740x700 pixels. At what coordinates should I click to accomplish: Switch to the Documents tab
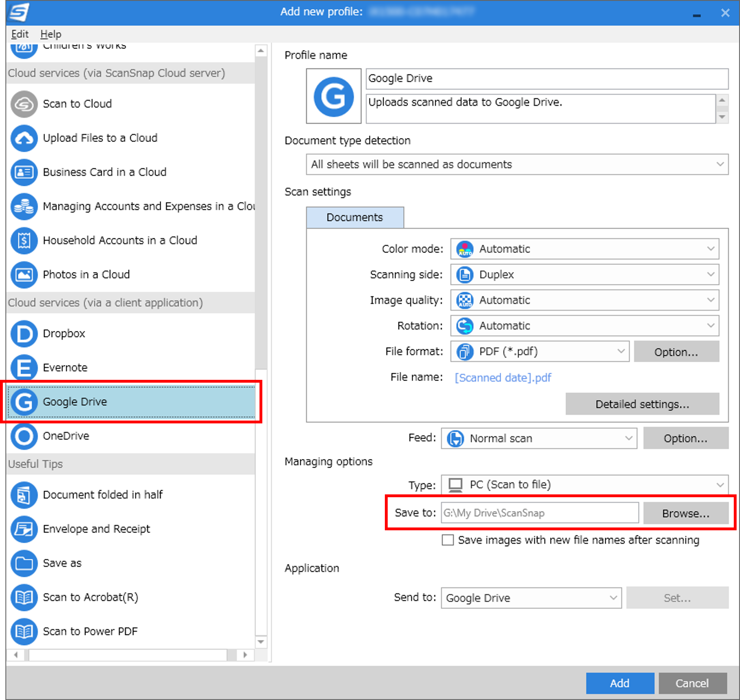point(355,217)
